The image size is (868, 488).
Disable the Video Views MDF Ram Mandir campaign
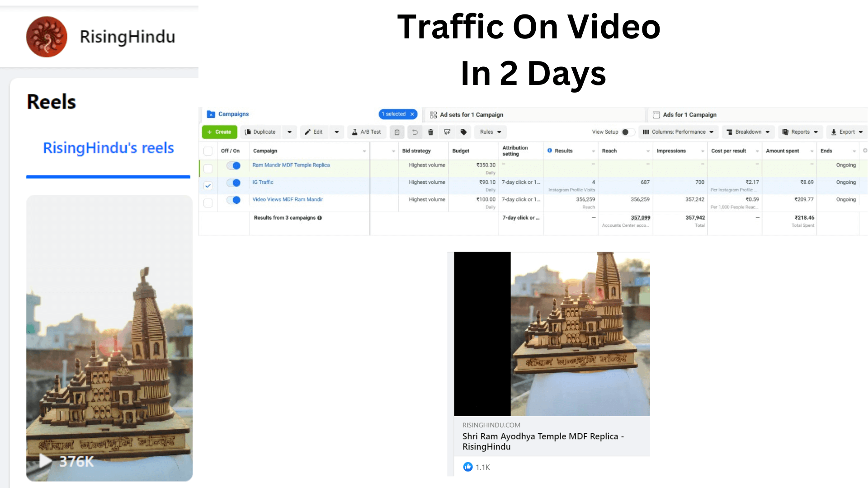[x=233, y=200]
